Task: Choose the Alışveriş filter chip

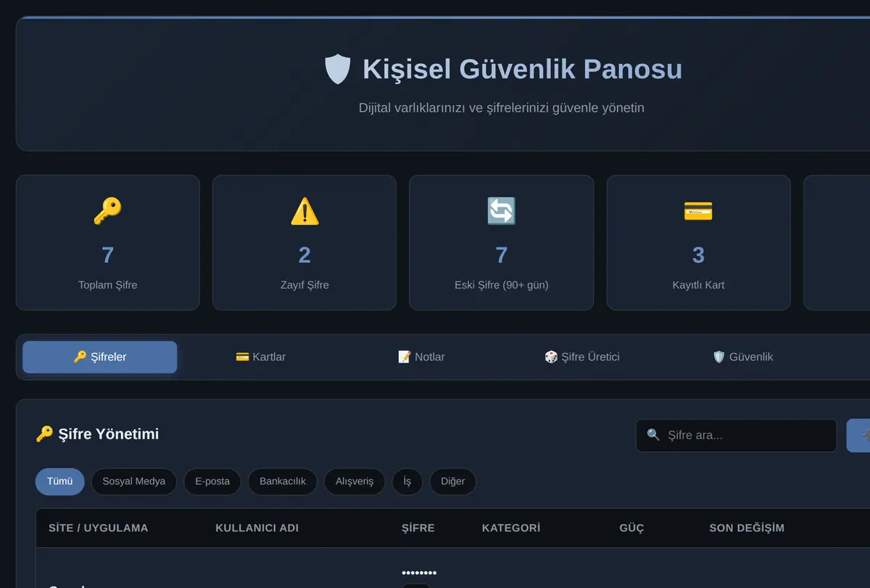Action: click(355, 481)
